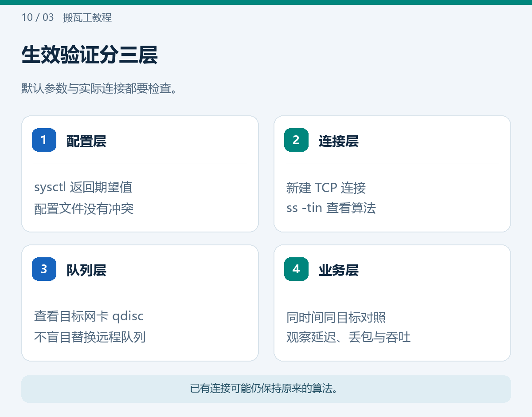Click the blue number 1 badge

[x=44, y=140]
